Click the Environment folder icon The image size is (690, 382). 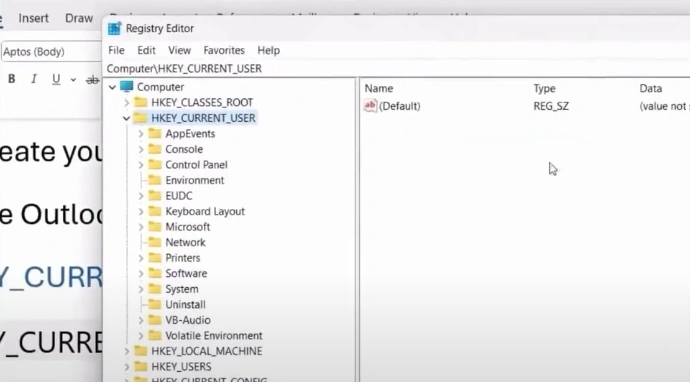coord(154,180)
